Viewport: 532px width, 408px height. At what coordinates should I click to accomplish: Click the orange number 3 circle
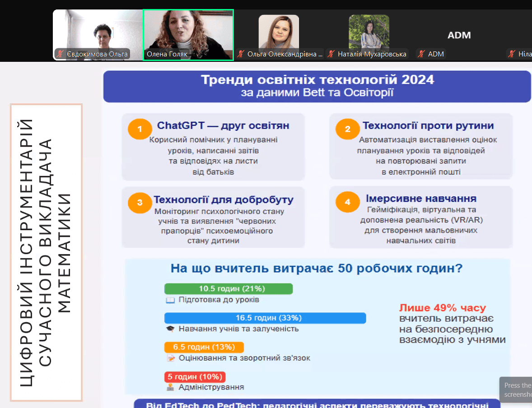[140, 203]
